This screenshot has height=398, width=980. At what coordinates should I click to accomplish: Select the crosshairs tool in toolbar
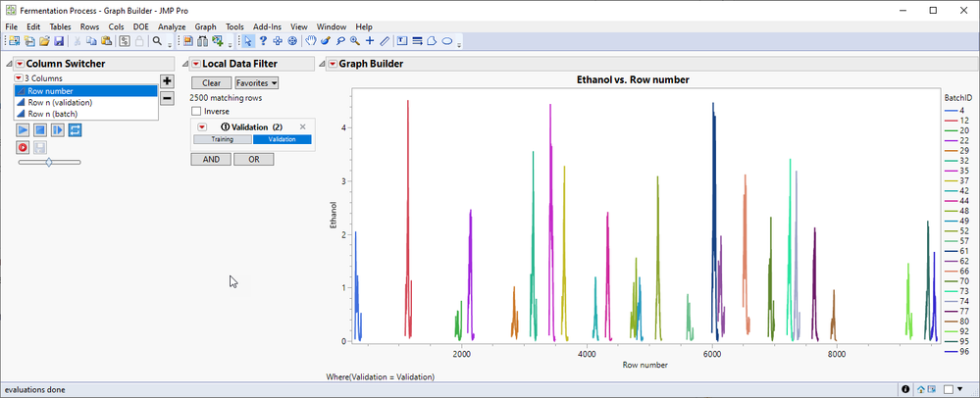click(x=369, y=41)
